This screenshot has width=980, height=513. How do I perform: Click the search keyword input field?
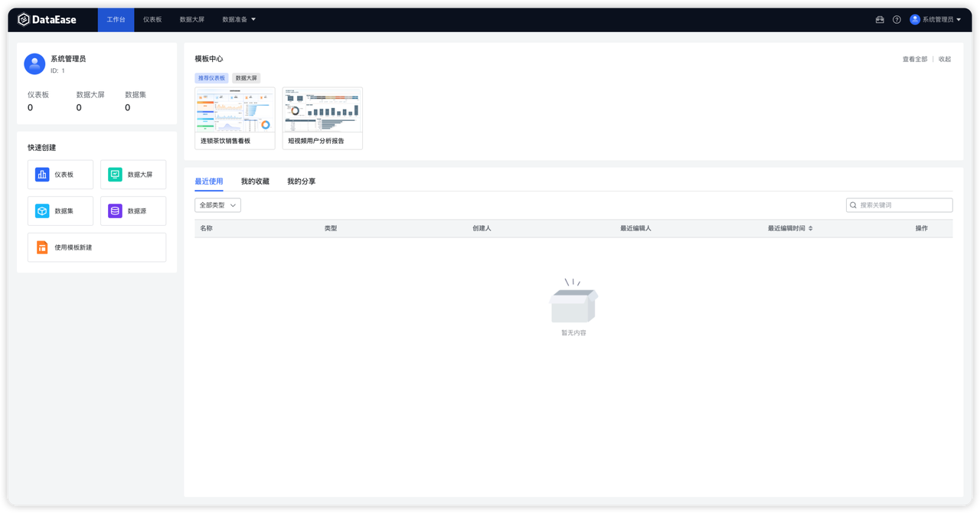tap(903, 204)
